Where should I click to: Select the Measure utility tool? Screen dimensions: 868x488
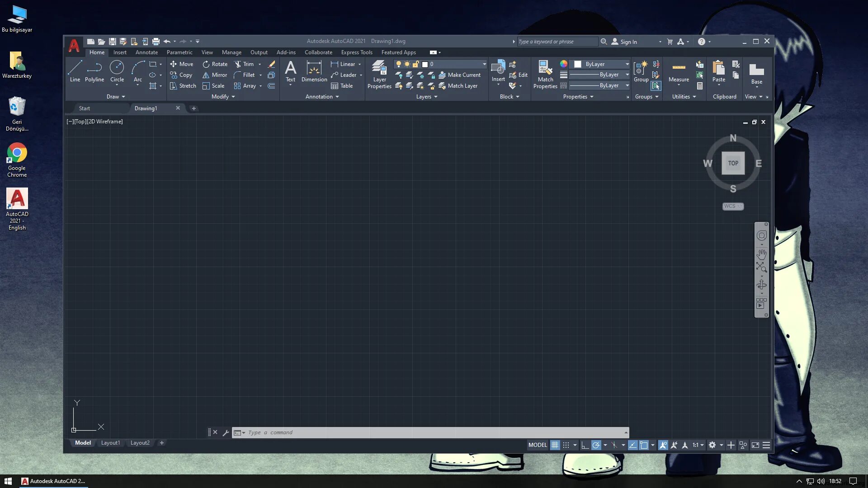tap(679, 71)
